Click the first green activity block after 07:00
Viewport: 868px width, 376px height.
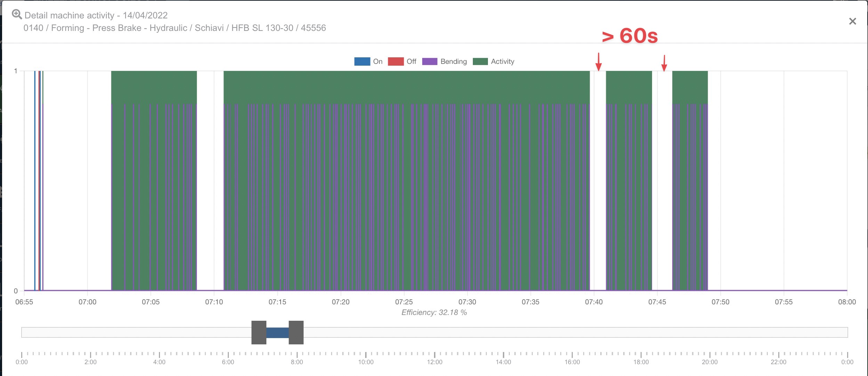[154, 87]
